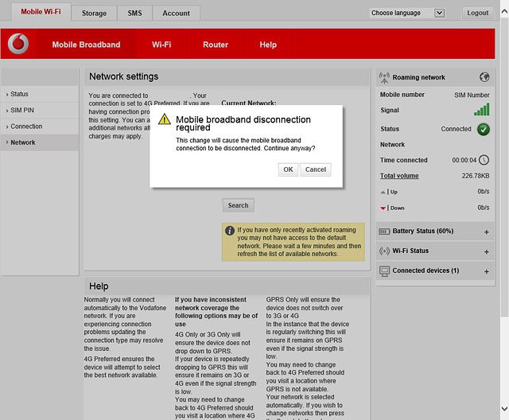Click the '226.78KB' volume value
This screenshot has width=509, height=420.
(476, 176)
